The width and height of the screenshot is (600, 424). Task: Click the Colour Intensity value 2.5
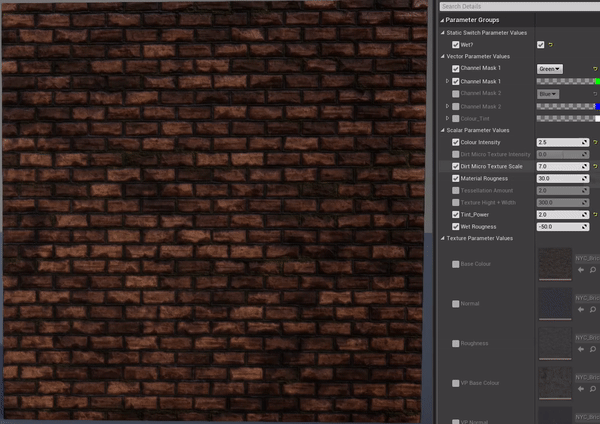coord(559,142)
